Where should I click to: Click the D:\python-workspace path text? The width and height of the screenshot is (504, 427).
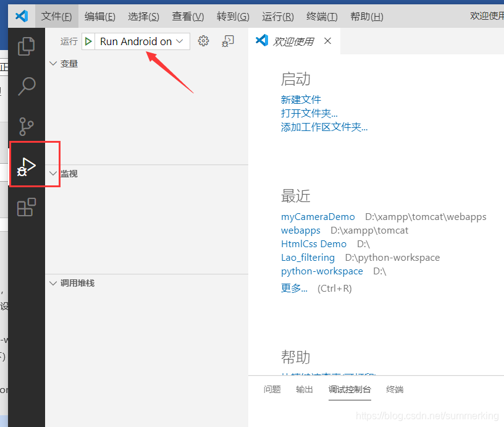[x=392, y=258]
